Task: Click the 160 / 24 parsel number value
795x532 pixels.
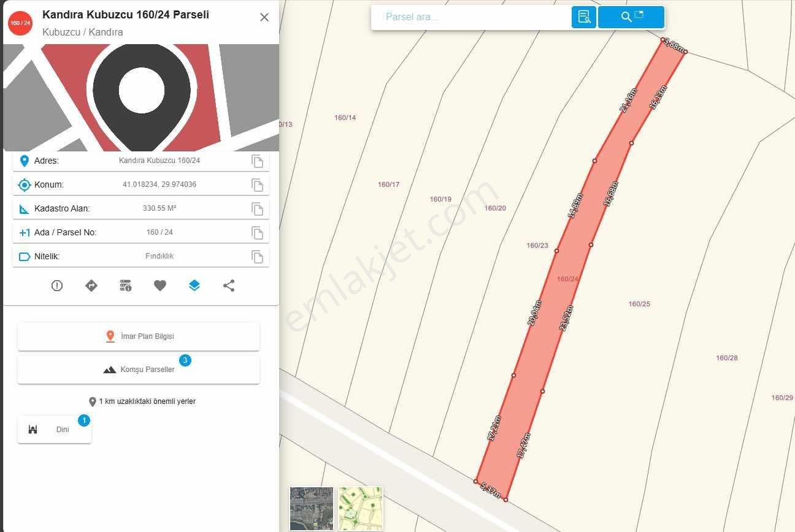Action: (159, 232)
